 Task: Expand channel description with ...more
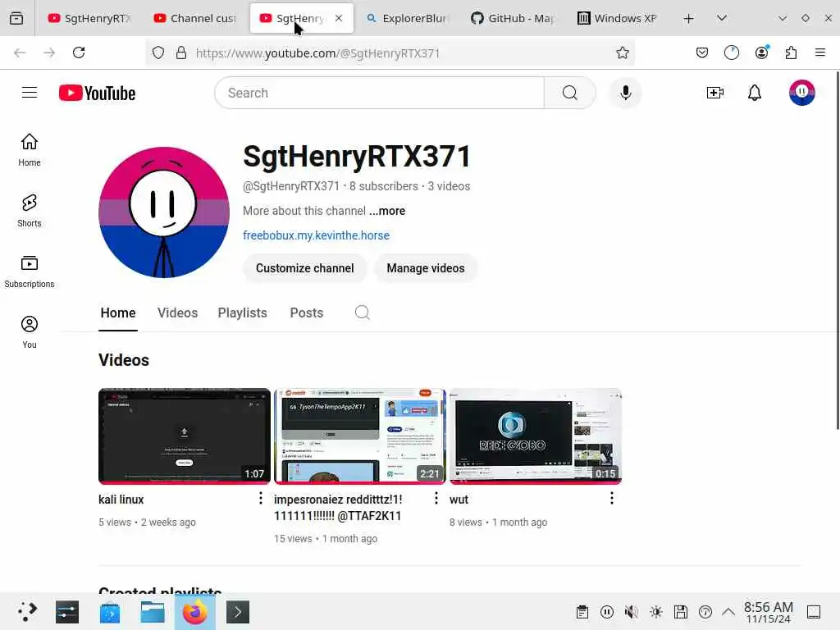(387, 211)
